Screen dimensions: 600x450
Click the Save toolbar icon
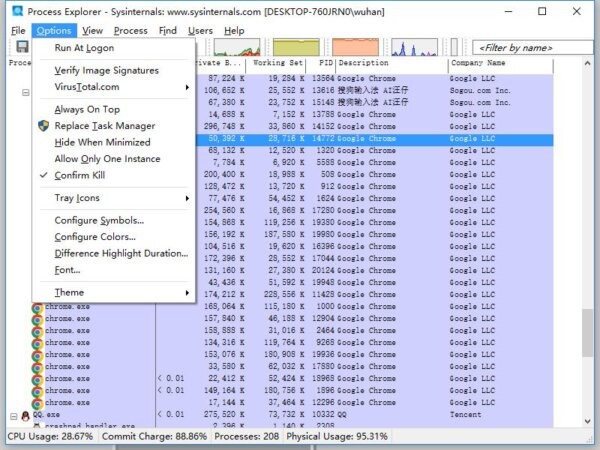22,47
